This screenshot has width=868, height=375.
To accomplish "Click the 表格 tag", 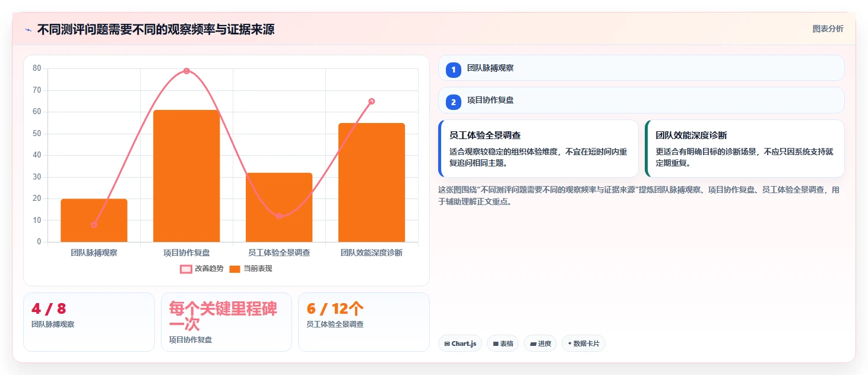I will click(x=503, y=344).
